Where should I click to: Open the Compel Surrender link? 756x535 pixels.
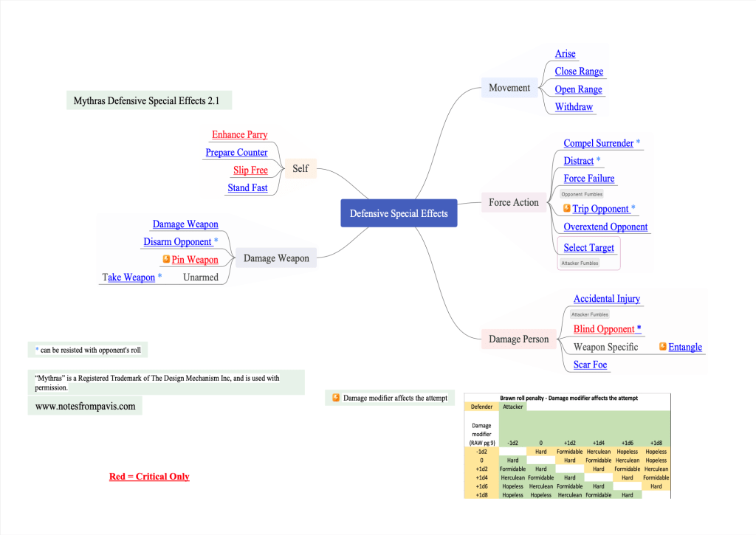pyautogui.click(x=598, y=143)
